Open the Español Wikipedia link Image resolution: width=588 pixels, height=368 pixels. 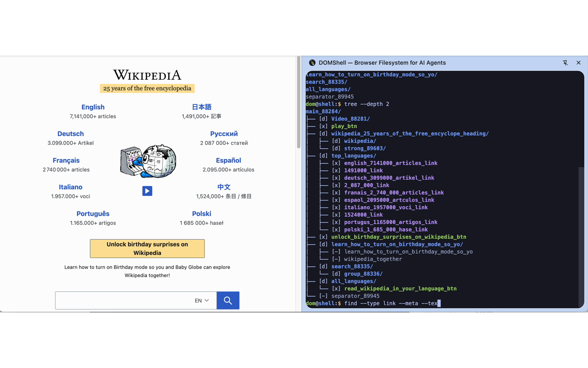(228, 161)
